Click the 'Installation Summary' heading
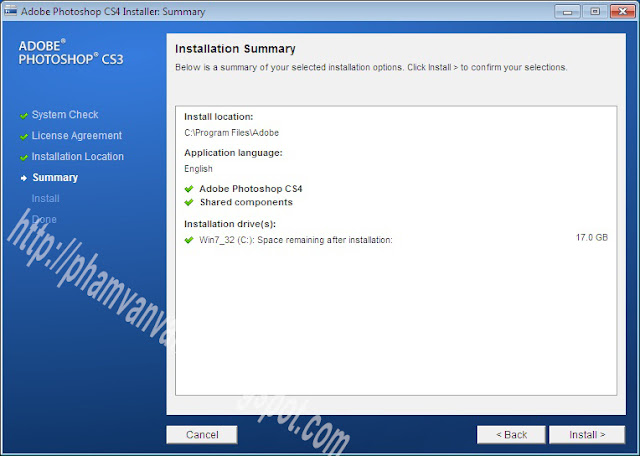Image resolution: width=640 pixels, height=456 pixels. click(235, 49)
